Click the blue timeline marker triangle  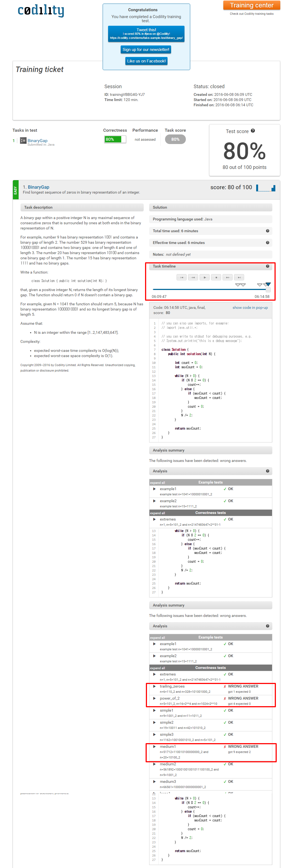268,285
